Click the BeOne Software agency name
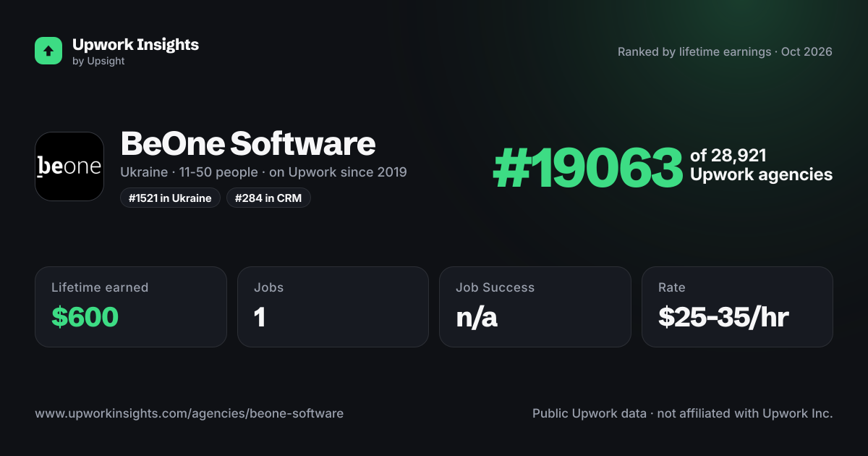Screen dimensions: 868x456 click(248, 143)
